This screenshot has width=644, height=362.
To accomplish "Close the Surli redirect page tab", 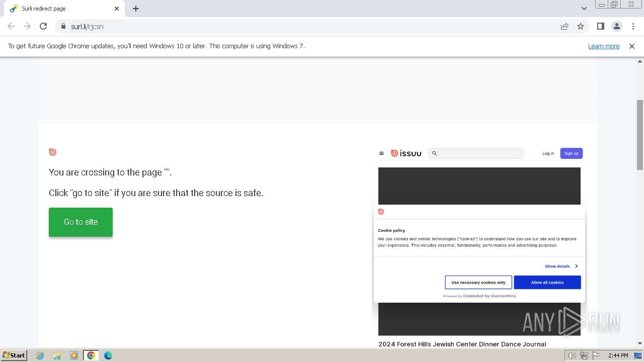I will tap(117, 9).
